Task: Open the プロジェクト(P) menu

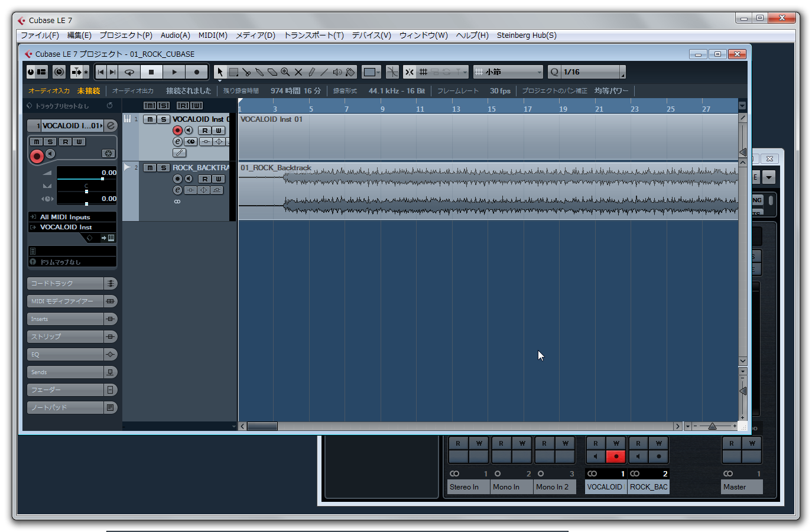Action: pos(126,35)
